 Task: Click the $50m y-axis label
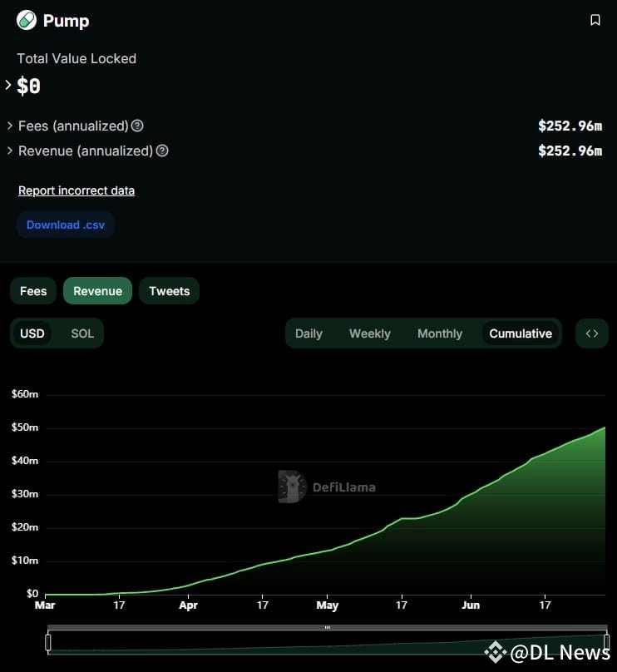tap(25, 427)
